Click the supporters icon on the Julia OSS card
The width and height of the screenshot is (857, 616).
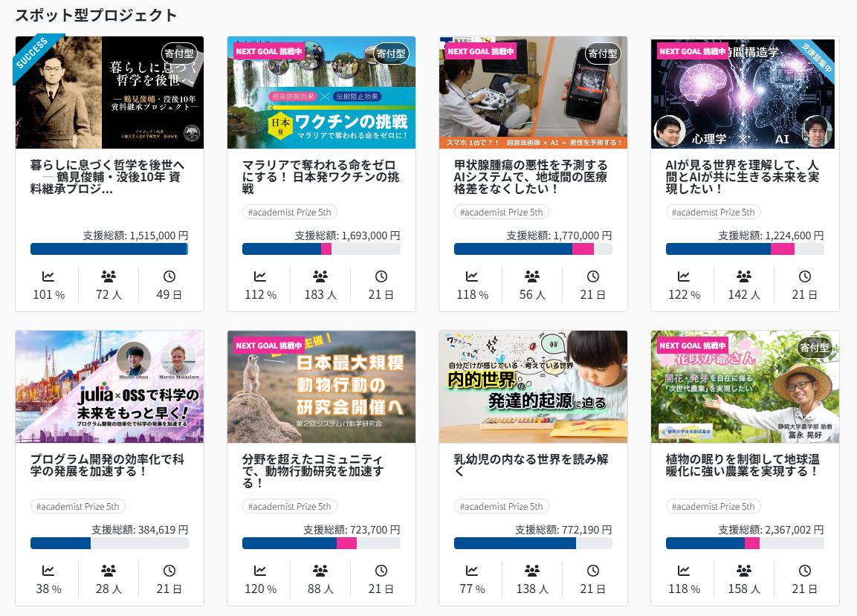point(109,571)
